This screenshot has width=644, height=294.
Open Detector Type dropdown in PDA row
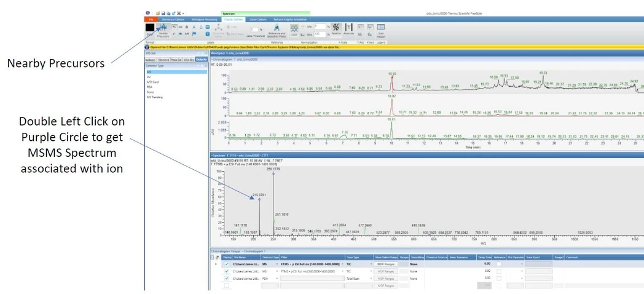point(277,279)
